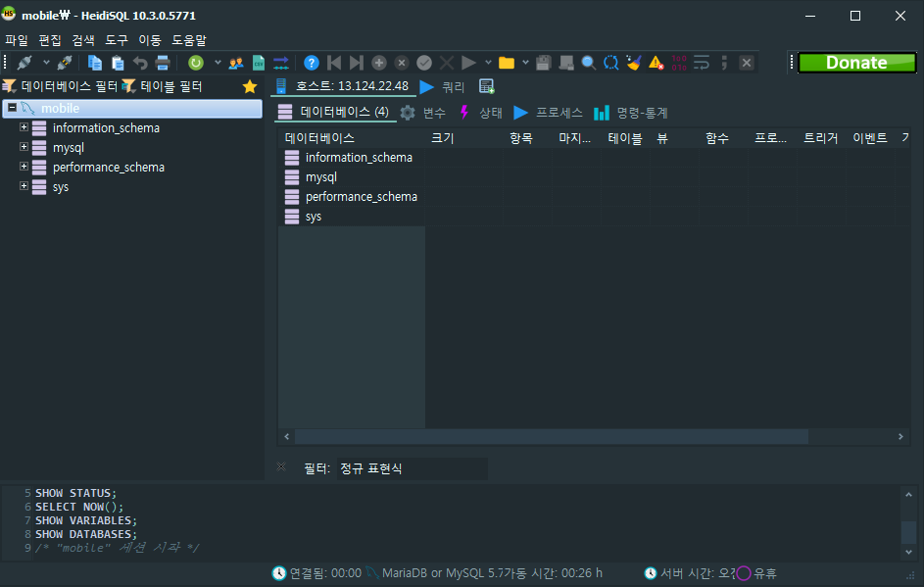Click the run query play icon
924x587 pixels.
pos(468,63)
